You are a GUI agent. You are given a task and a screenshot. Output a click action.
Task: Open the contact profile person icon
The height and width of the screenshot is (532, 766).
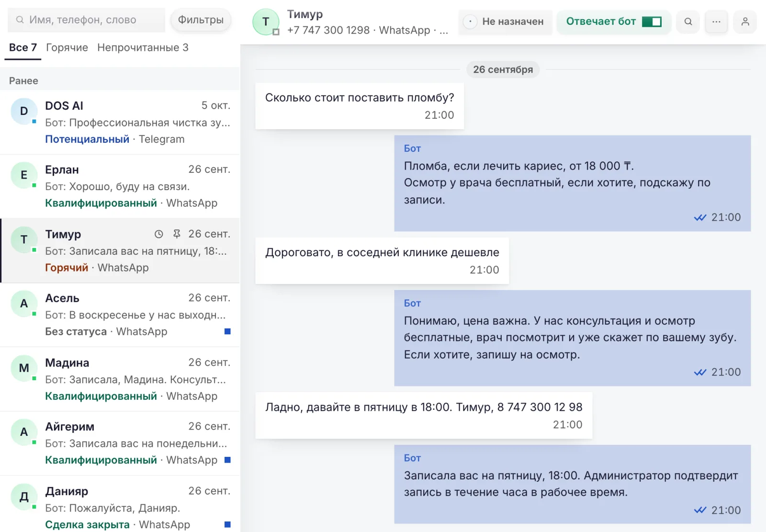coord(745,22)
